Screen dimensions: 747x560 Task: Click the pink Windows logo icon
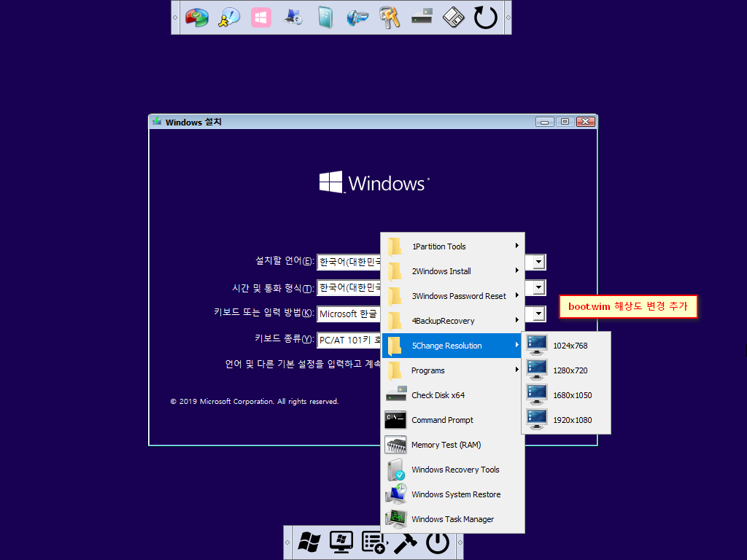coord(261,18)
